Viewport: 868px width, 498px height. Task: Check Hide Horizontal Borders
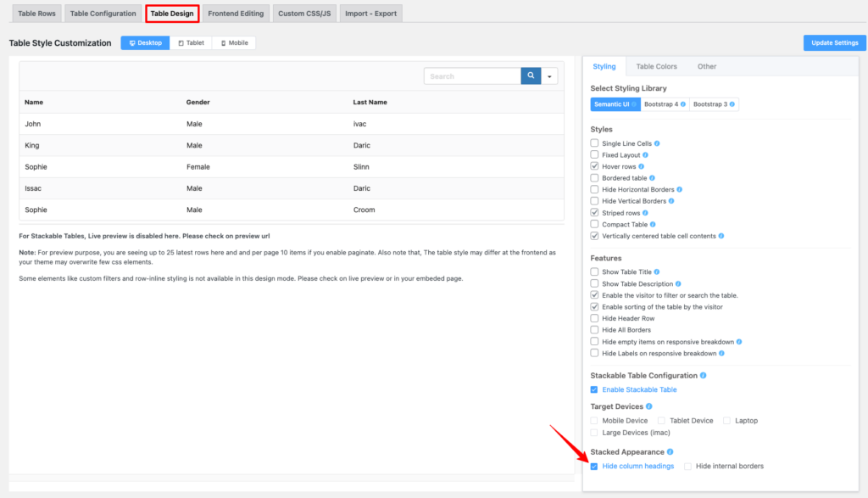point(594,189)
